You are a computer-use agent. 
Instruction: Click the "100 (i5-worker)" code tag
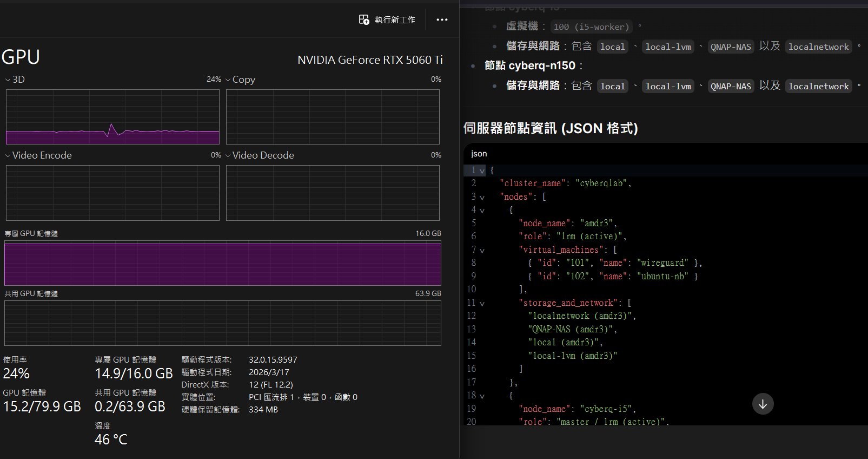click(x=591, y=27)
